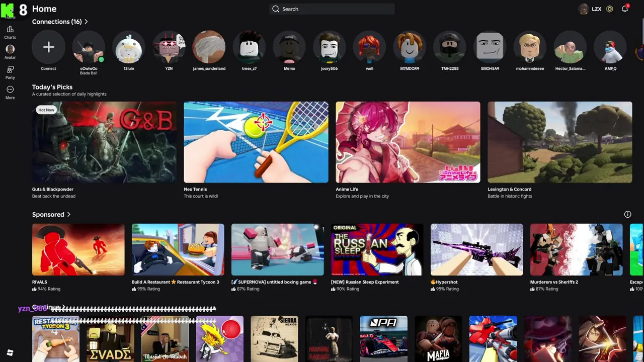Click "[NEW] Russian Sleep Experiment" title
Screen dimensions: 644x362
point(365,282)
